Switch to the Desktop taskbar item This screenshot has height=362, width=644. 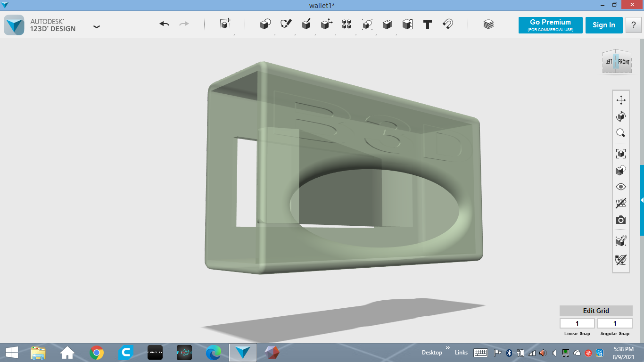[432, 352]
